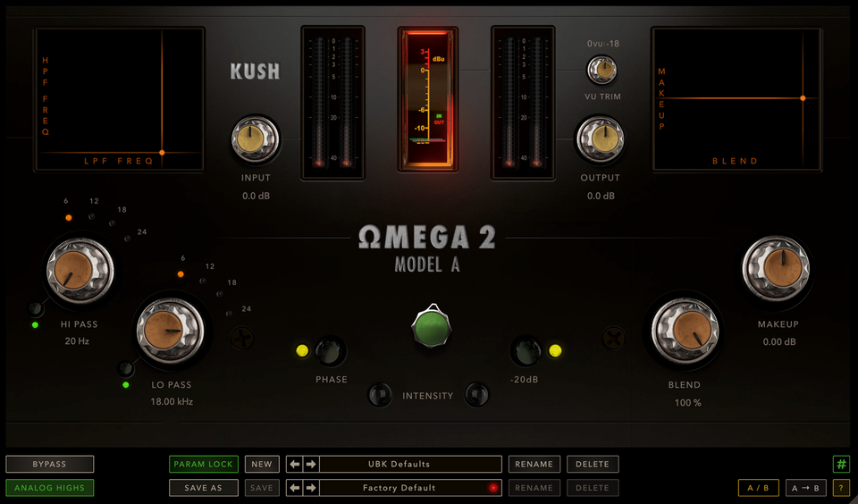
Task: Select Hi Pass 12 dB slope
Action: (x=91, y=217)
